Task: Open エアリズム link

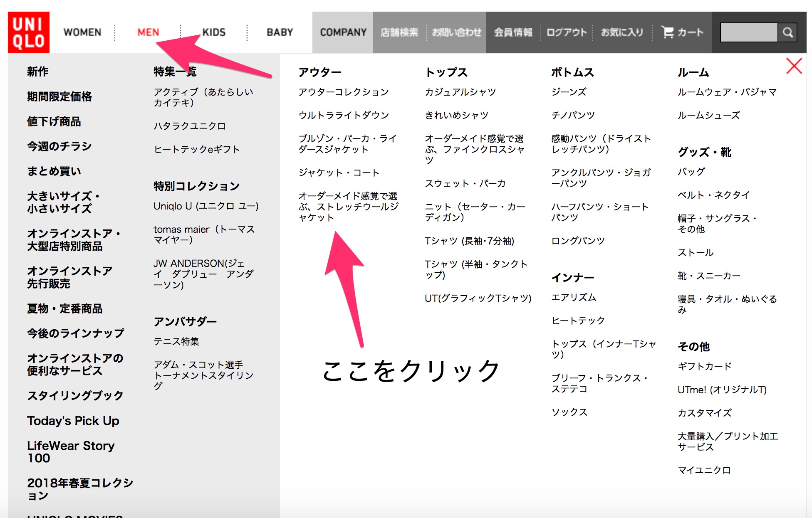Action: pos(574,297)
